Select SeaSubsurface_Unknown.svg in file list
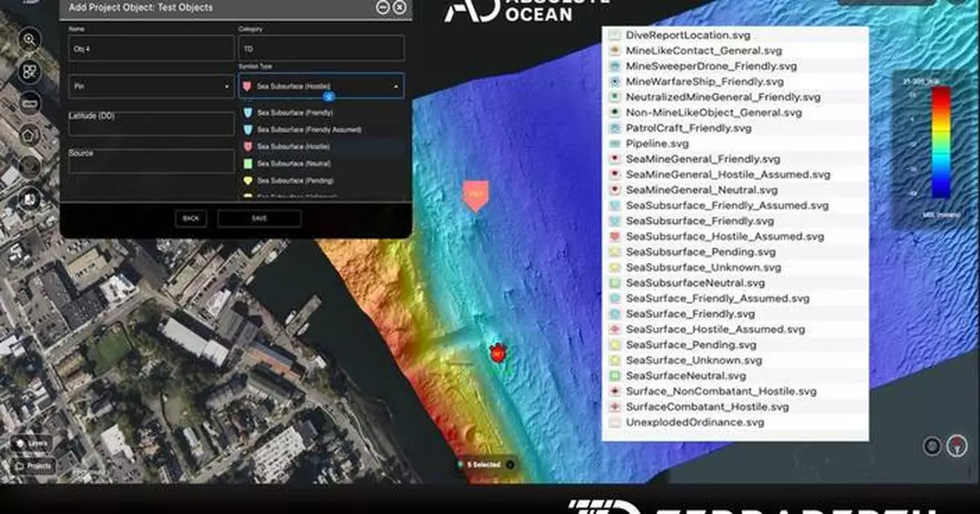 tap(705, 268)
